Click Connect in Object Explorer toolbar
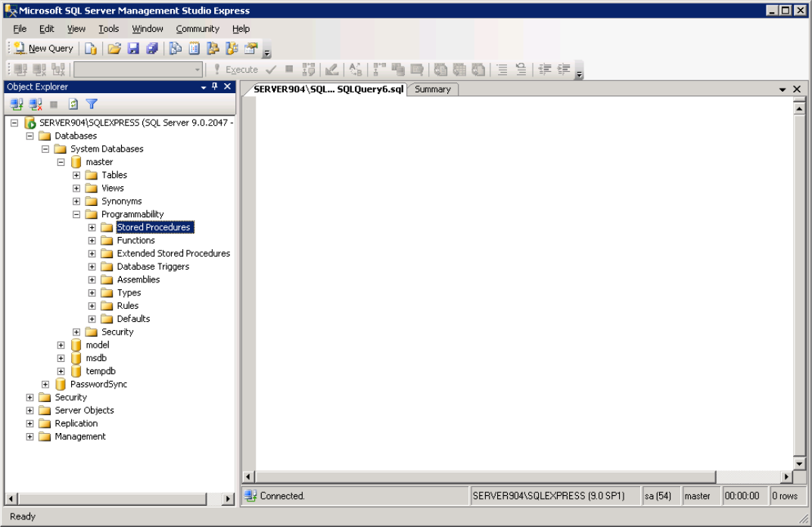The image size is (812, 527). click(17, 104)
